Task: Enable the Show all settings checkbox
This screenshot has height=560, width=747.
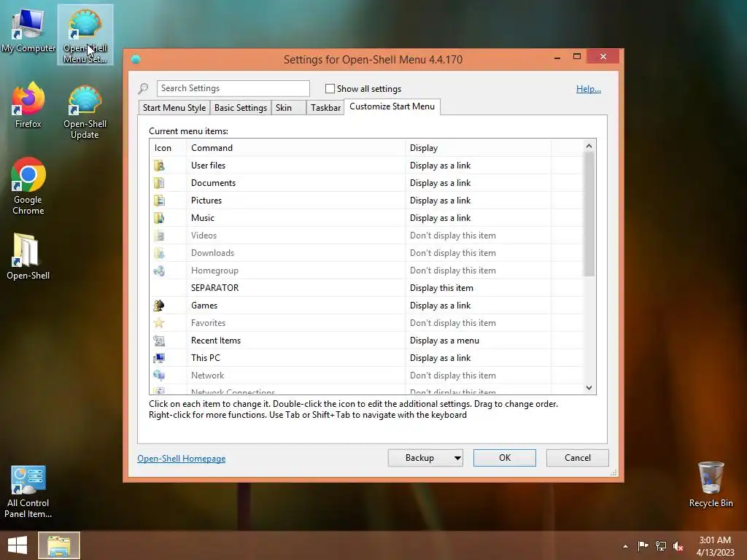Action: click(x=330, y=88)
